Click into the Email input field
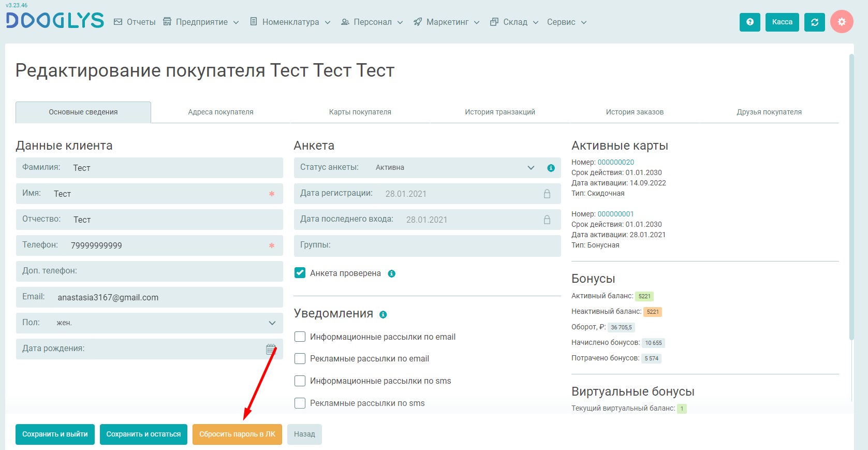Image resolution: width=868 pixels, height=450 pixels. point(150,297)
